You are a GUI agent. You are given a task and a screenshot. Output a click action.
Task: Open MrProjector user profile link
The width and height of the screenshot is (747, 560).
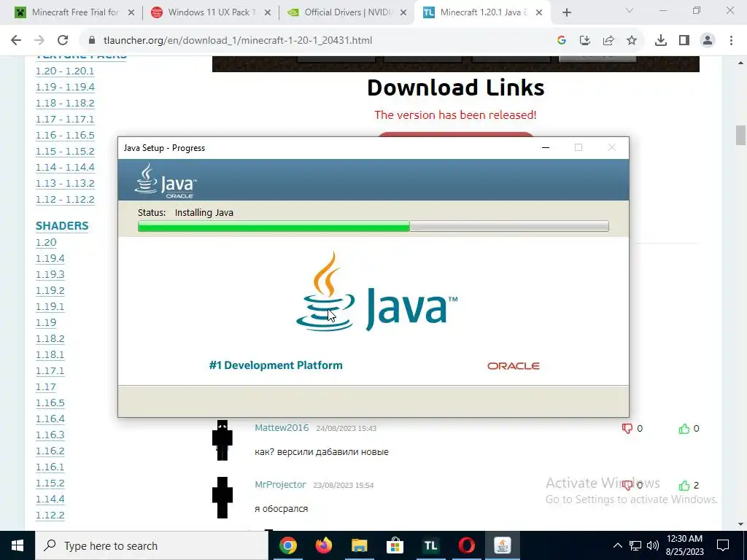click(280, 485)
